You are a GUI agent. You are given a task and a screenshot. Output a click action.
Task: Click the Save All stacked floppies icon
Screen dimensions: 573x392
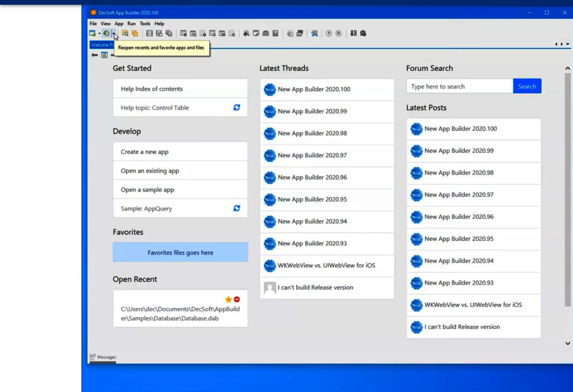(x=169, y=33)
